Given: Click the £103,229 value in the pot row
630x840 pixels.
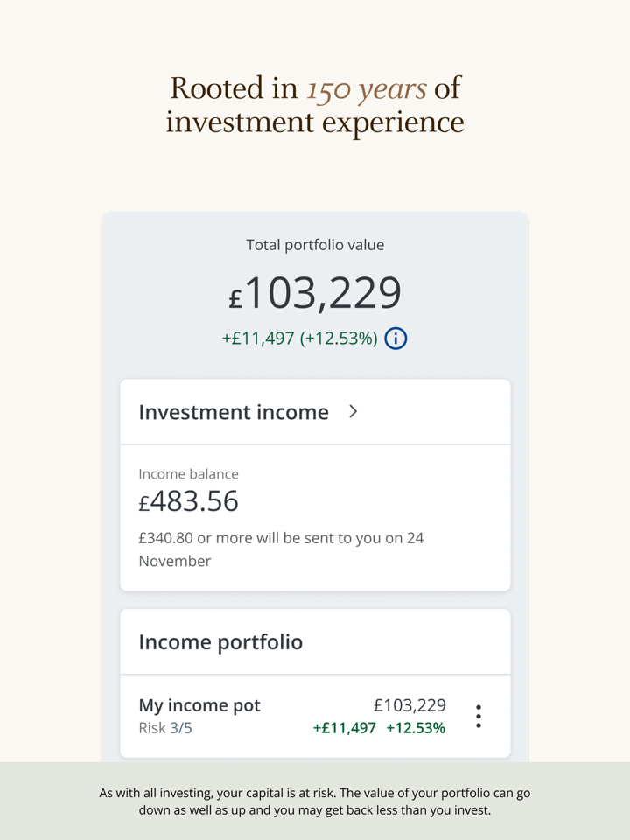Looking at the screenshot, I should [409, 705].
